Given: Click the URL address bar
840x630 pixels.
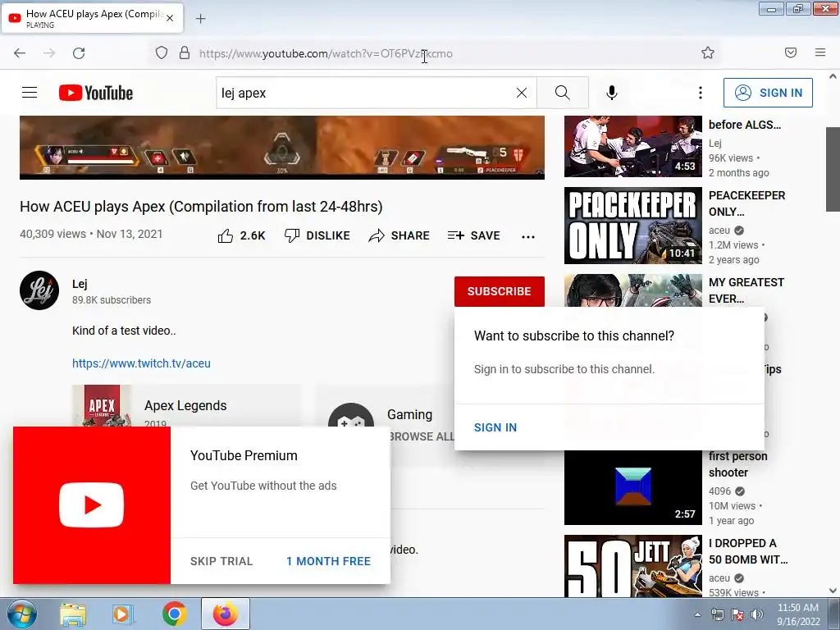Looking at the screenshot, I should (435, 53).
